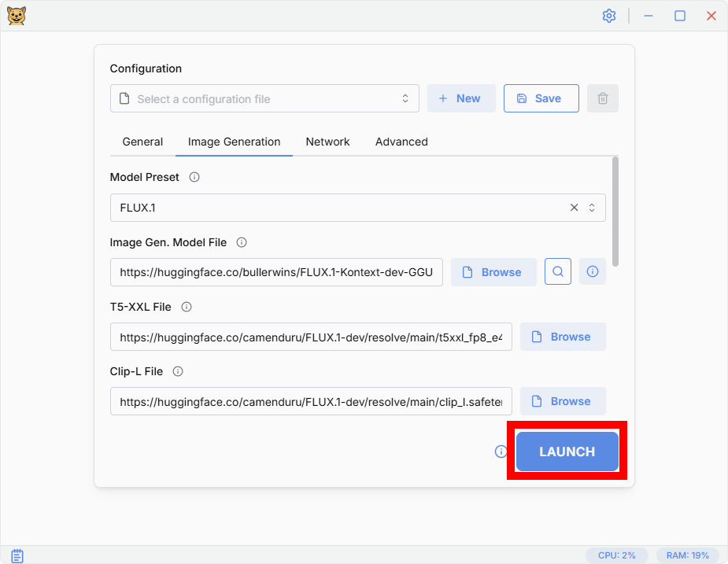Open the notepad icon in status bar
This screenshot has height=564, width=728.
tap(17, 555)
